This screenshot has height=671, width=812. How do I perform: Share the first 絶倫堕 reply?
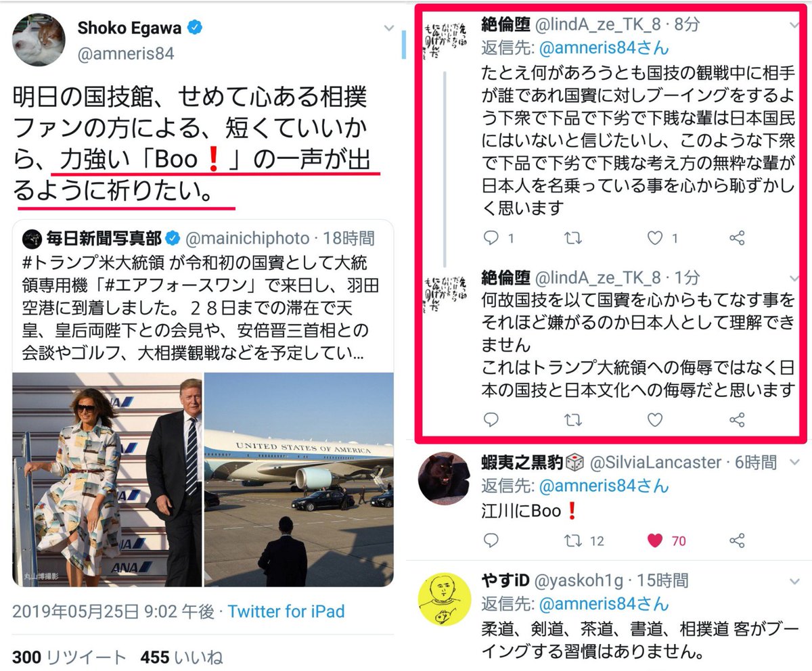738,238
